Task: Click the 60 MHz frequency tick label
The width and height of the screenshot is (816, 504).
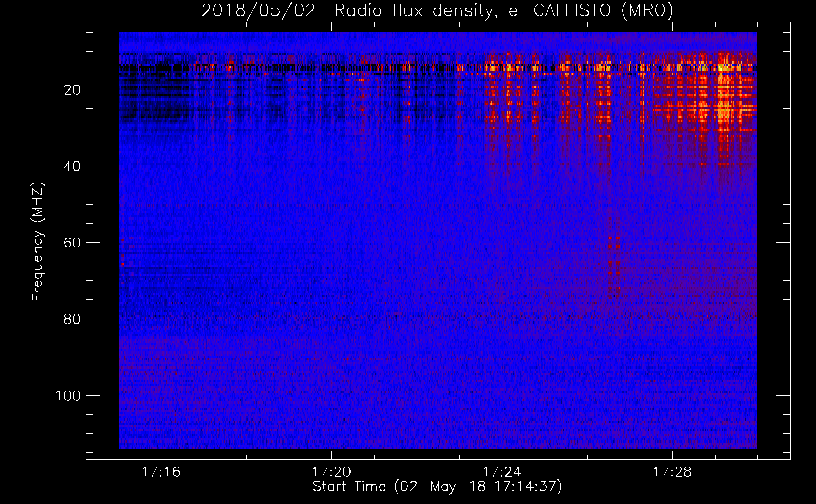Action: click(x=72, y=243)
